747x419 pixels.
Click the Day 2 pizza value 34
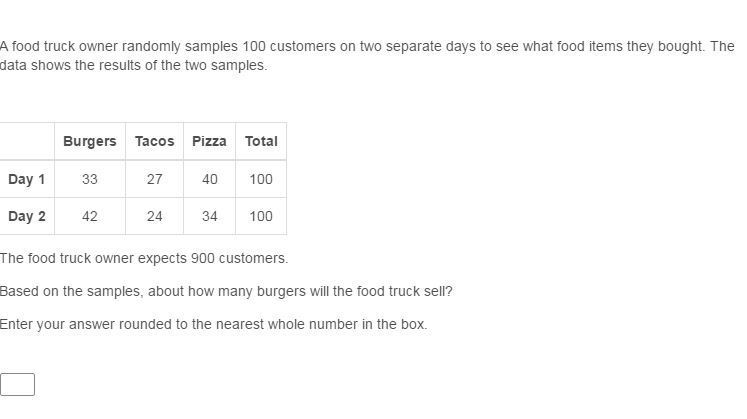point(209,216)
